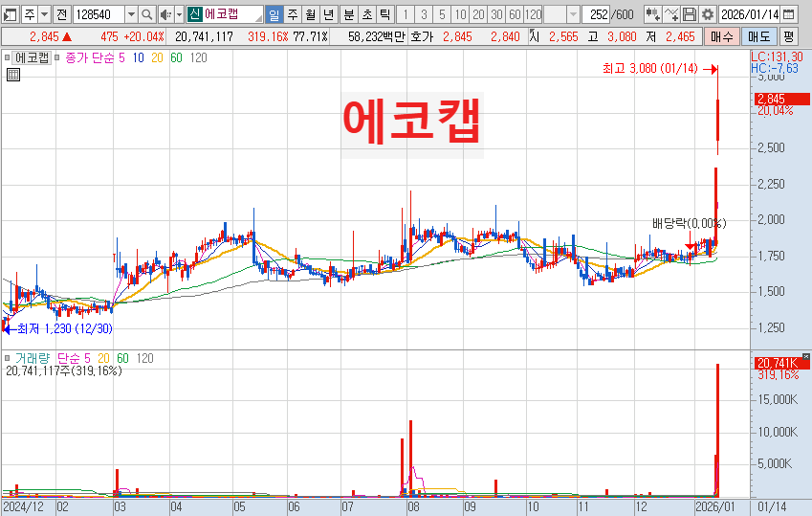Viewport: 812px width, 516px height.
Task: Click the add line indicator icon
Action: 671,14
